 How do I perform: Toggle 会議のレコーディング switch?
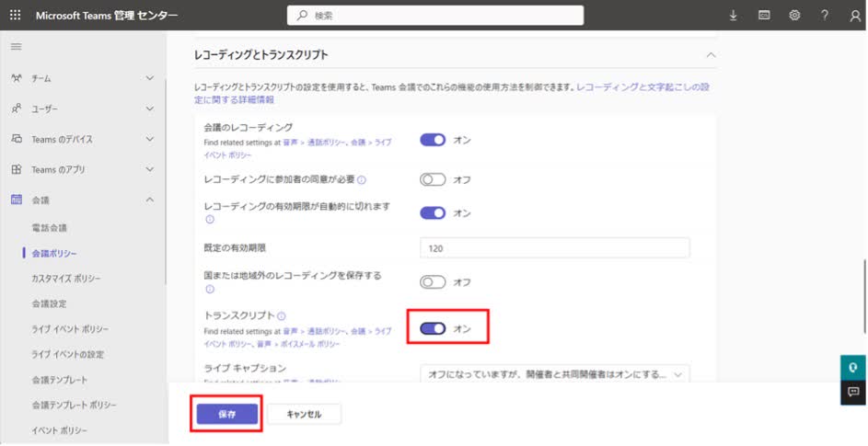433,140
